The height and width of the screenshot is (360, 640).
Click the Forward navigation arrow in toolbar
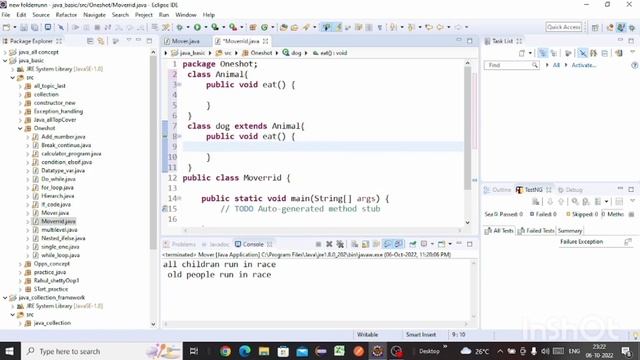tap(458, 27)
